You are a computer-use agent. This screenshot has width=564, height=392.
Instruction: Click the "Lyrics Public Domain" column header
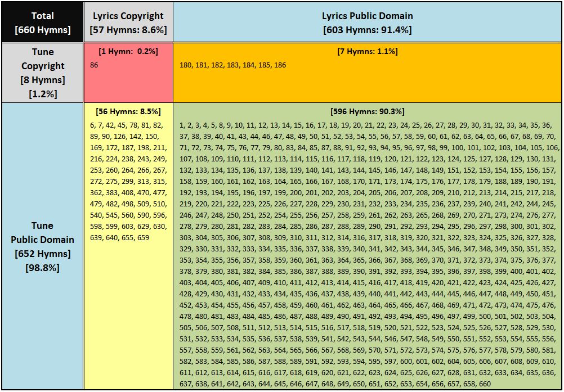click(x=367, y=16)
